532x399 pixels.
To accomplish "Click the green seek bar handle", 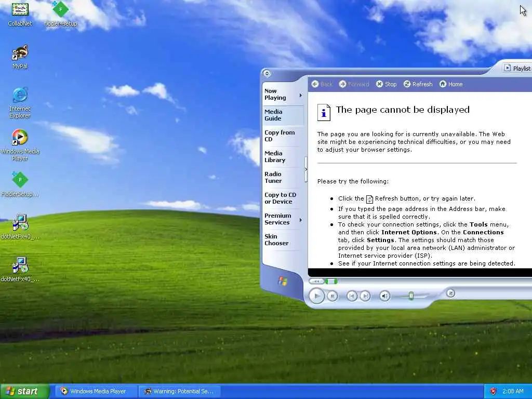I will [331, 281].
